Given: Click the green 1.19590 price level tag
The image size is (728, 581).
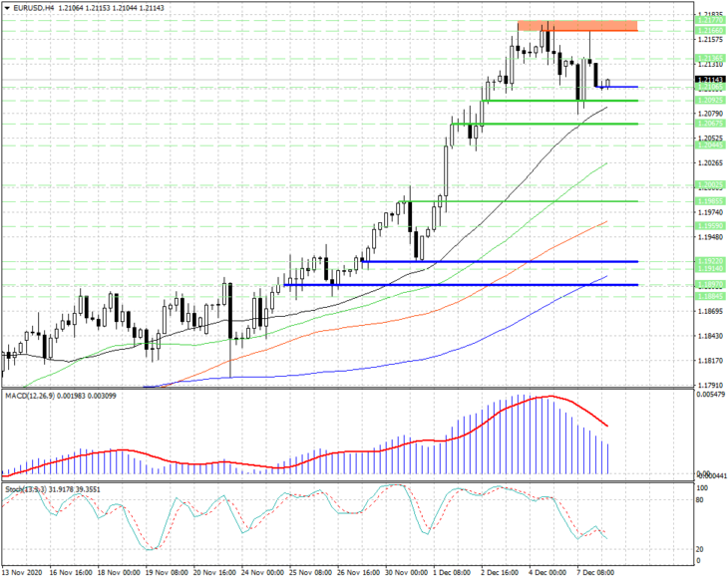Looking at the screenshot, I should pos(710,226).
